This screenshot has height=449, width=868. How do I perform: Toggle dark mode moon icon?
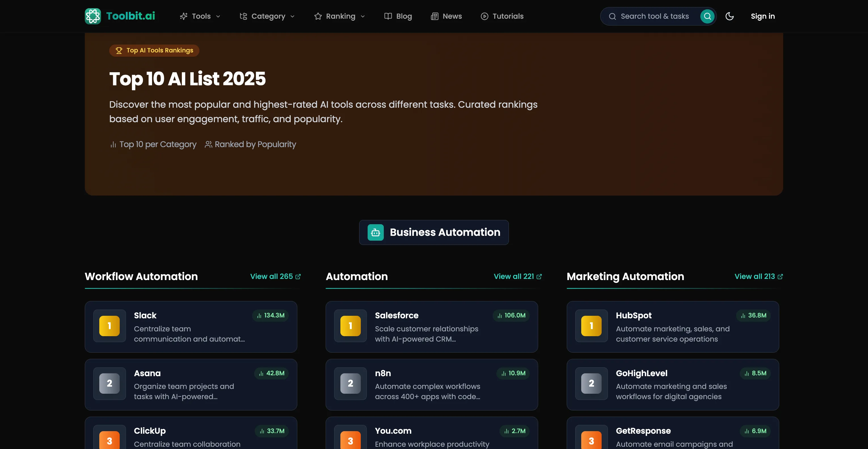pos(729,16)
